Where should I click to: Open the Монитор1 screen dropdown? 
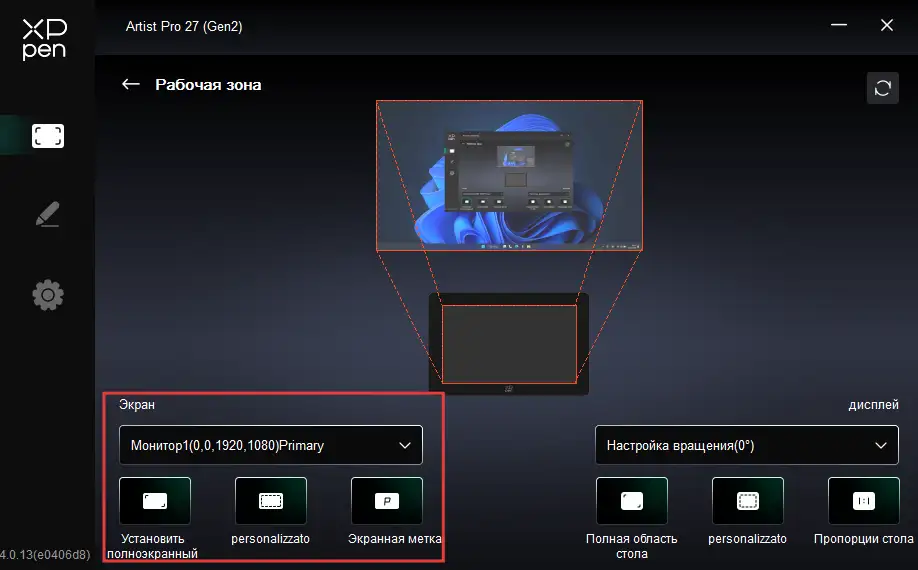pos(270,445)
